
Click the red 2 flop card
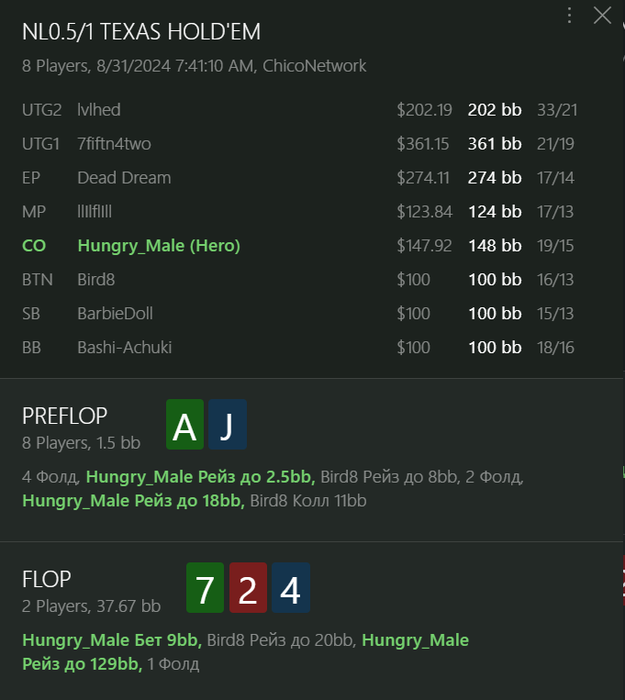click(x=248, y=589)
